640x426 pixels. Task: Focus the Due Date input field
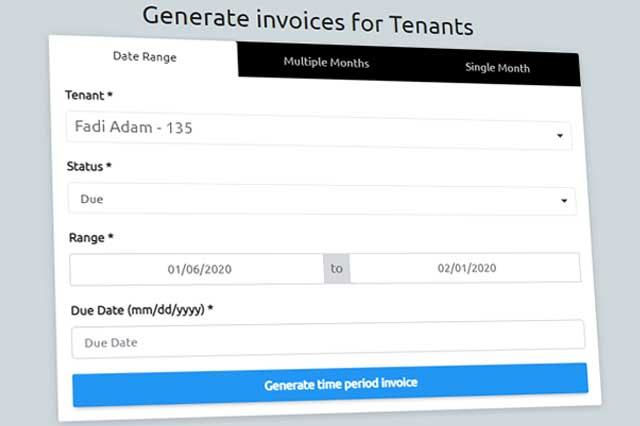tap(328, 339)
